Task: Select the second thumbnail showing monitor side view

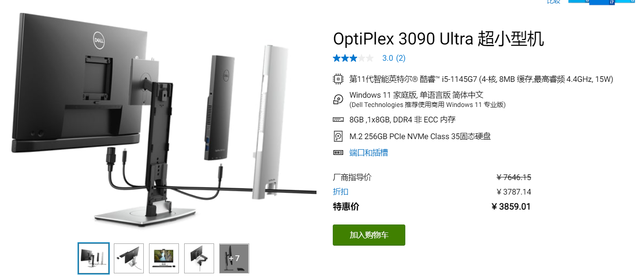Action: (x=129, y=258)
